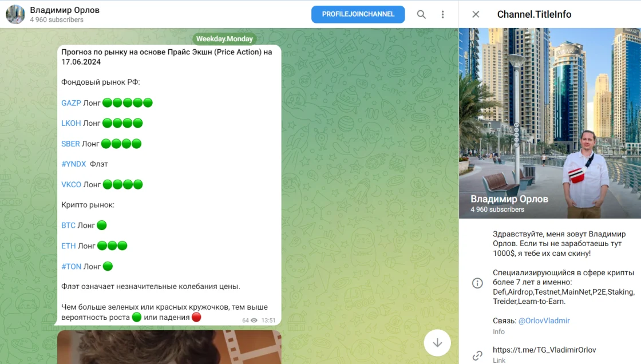Screen dimensions: 641x364
Task: Click the 'Флэт означает незначительные колебания цены.' sentence
Action: 151,287
